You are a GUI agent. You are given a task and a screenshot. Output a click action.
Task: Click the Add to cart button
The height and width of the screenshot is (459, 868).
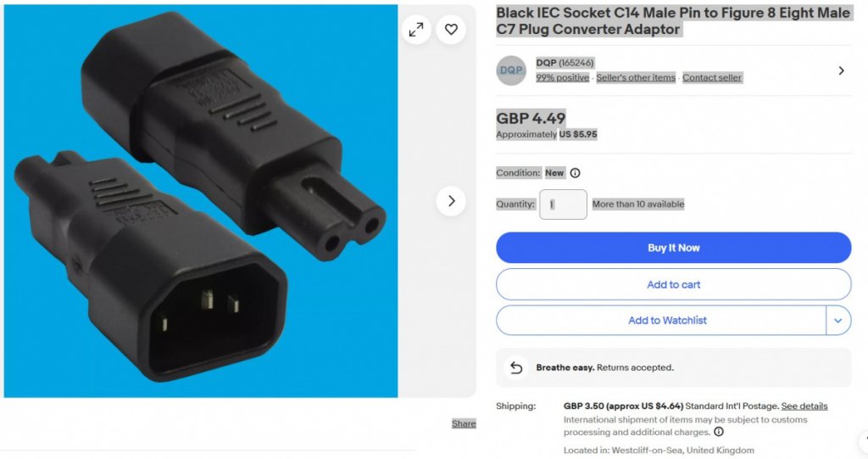click(x=673, y=284)
